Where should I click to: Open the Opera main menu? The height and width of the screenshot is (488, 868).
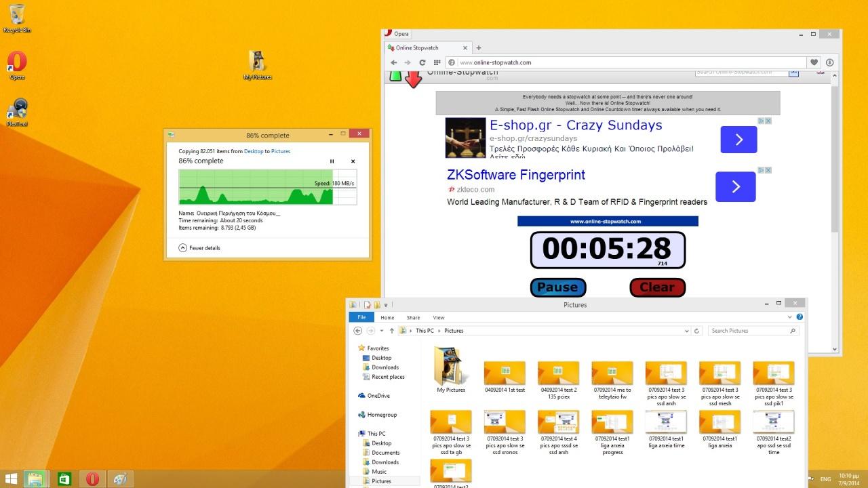(x=398, y=33)
